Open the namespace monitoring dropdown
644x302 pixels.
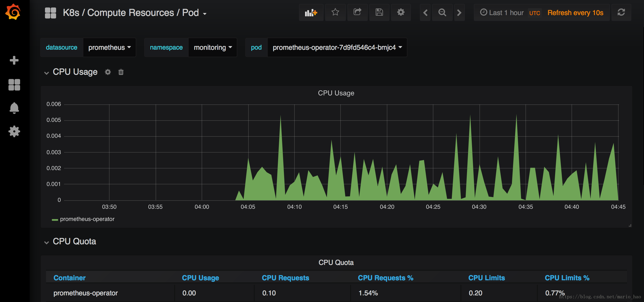(x=213, y=47)
